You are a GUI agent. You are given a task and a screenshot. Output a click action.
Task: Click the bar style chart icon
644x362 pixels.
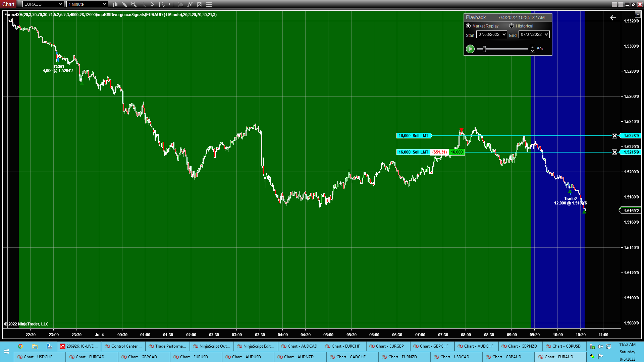(x=115, y=4)
